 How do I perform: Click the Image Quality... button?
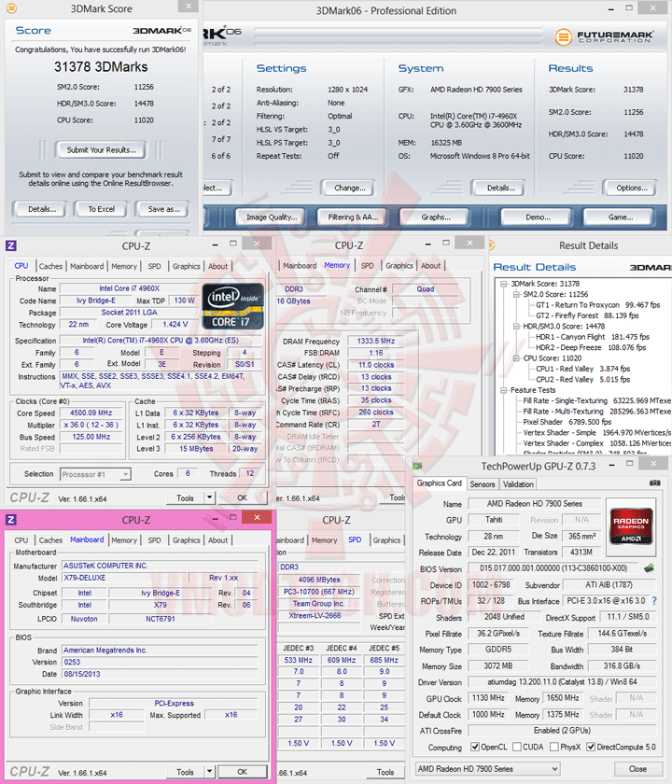click(x=272, y=217)
